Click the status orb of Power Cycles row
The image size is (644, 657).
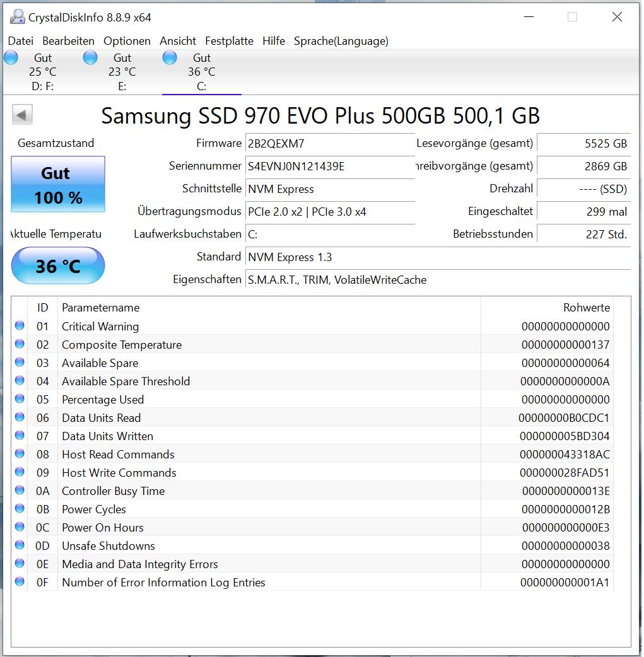pyautogui.click(x=20, y=508)
